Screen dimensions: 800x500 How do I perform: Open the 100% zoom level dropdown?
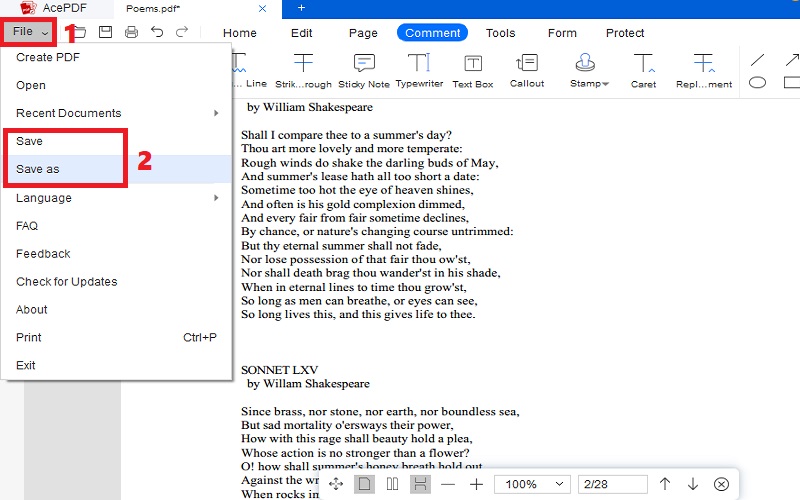point(533,484)
